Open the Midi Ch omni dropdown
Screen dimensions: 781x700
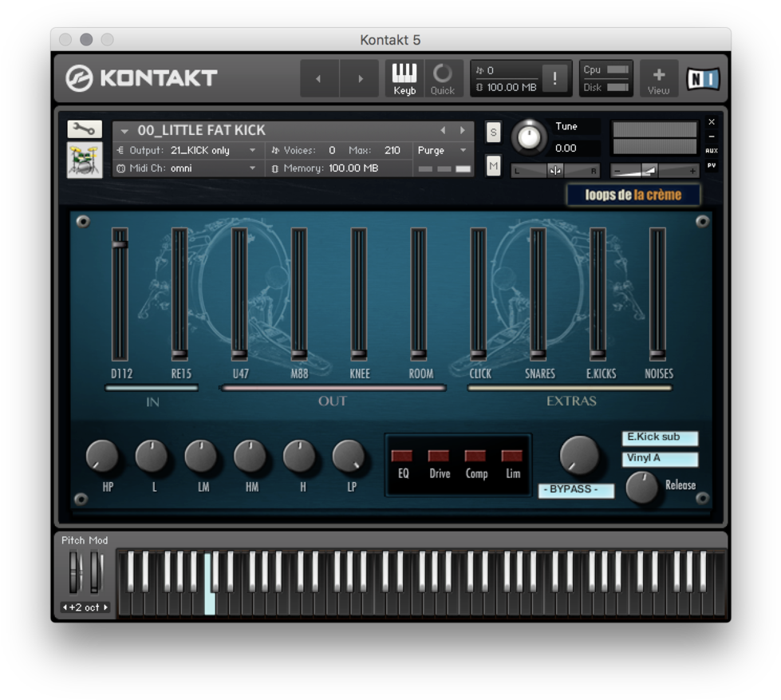tap(253, 168)
